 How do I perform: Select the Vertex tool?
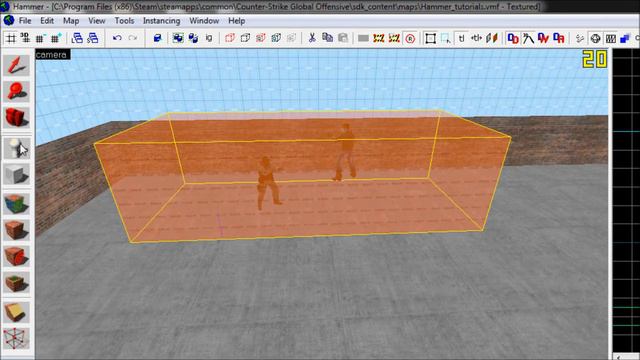[x=16, y=338]
